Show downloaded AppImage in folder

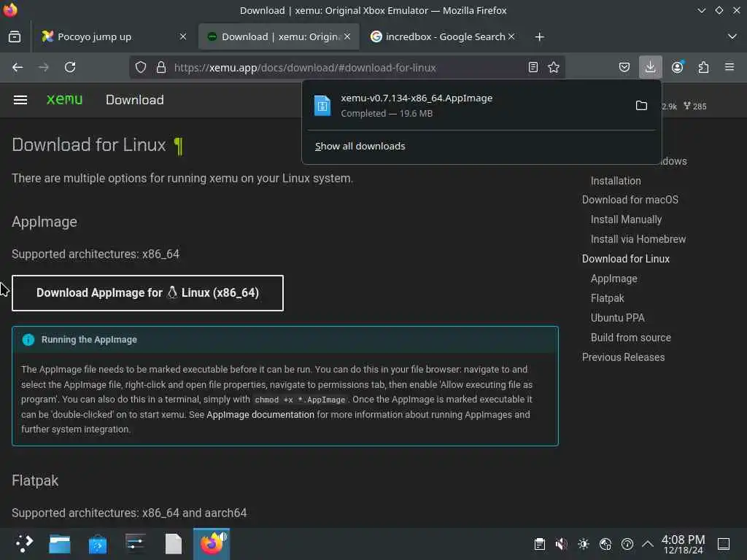coord(641,105)
